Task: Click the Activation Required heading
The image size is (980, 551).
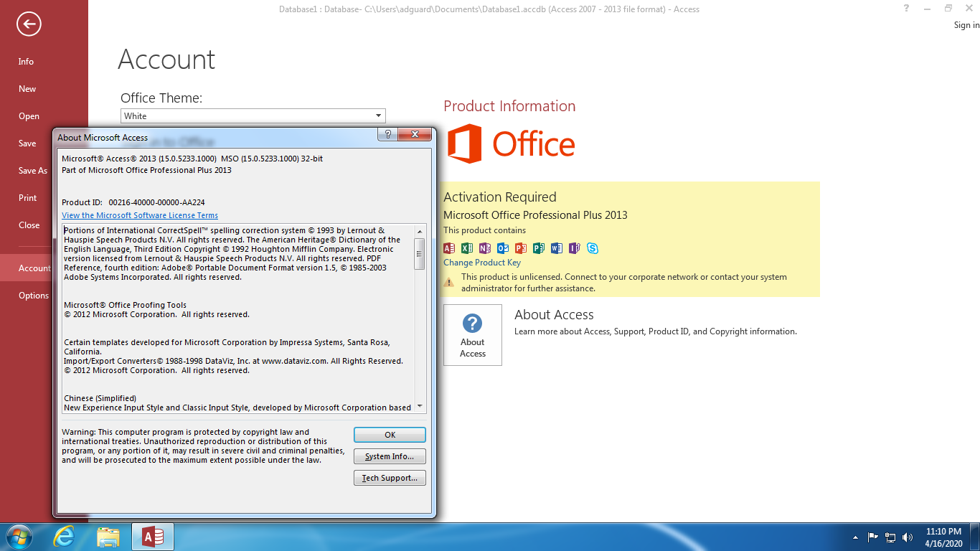Action: click(x=500, y=197)
